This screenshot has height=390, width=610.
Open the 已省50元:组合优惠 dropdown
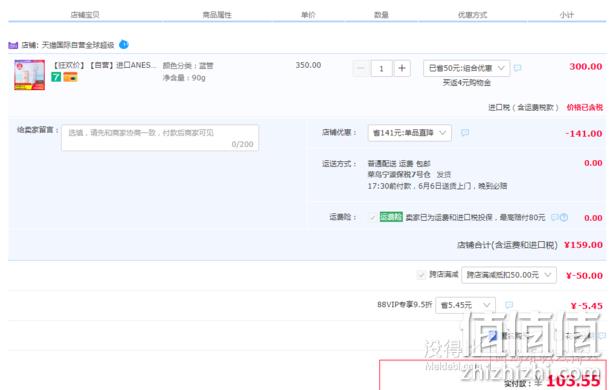(x=466, y=68)
